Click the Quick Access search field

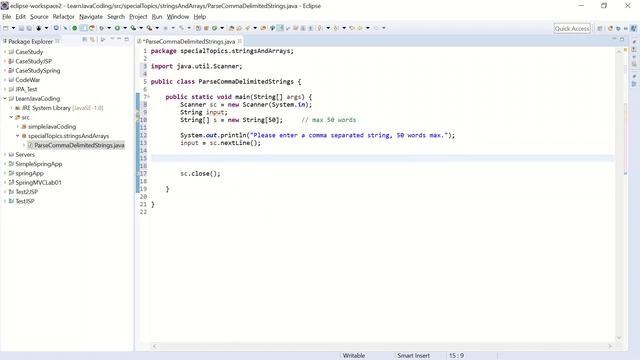tap(572, 29)
